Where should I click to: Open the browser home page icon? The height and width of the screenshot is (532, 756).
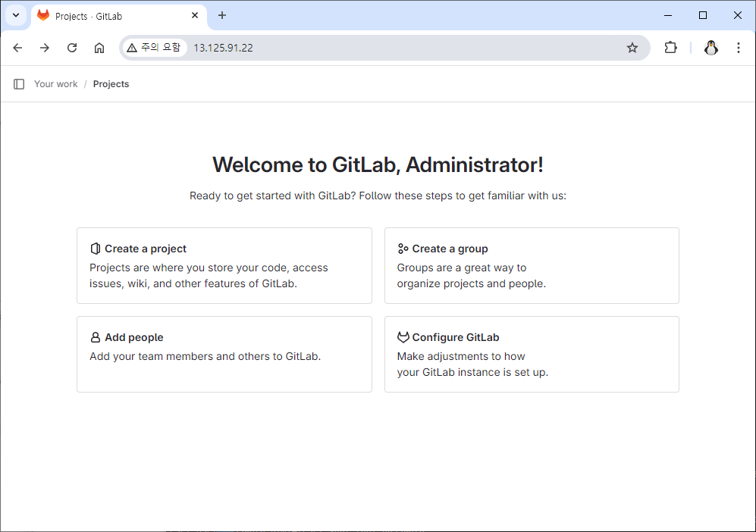point(99,48)
